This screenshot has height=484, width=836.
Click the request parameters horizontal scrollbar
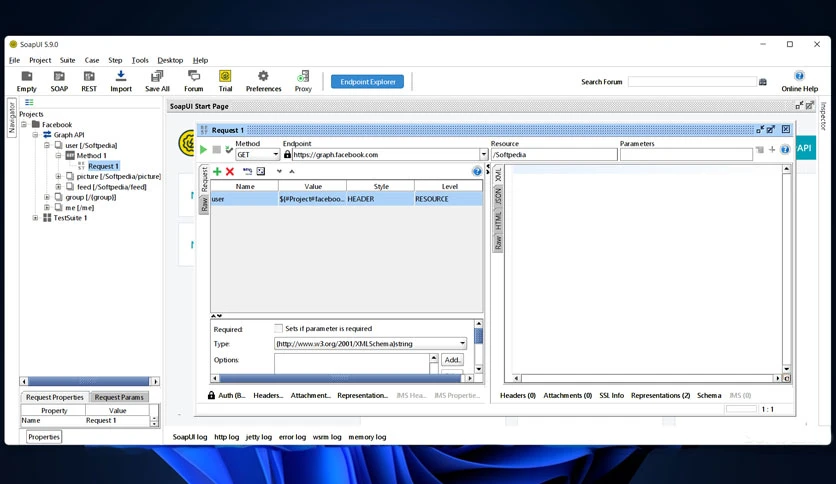tap(341, 378)
